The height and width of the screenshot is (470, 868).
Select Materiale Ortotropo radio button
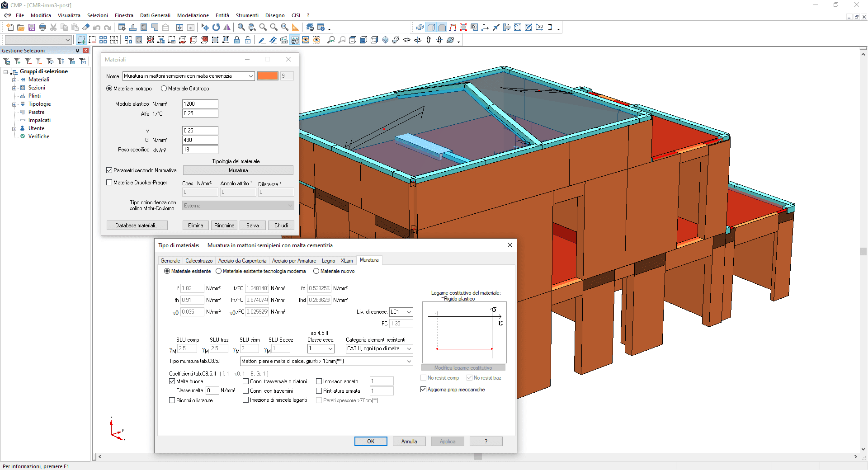pos(164,89)
